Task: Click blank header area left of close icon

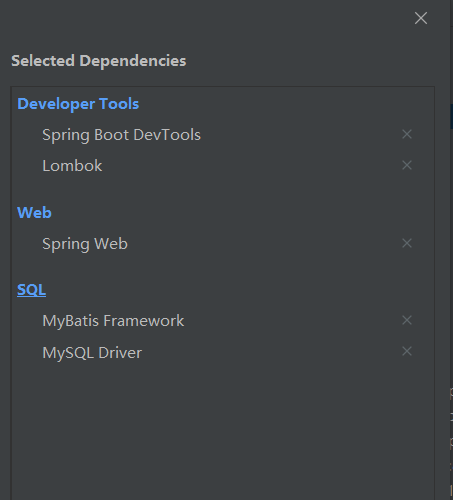Action: (x=207, y=18)
